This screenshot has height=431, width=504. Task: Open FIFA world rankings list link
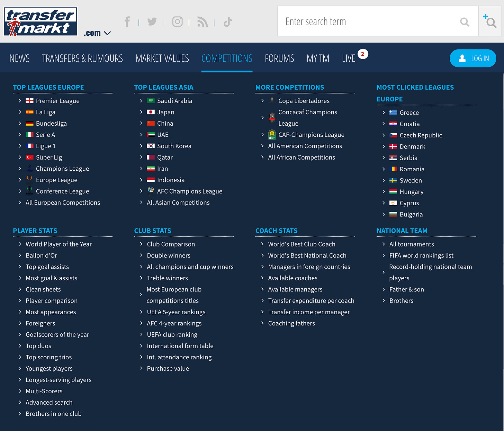click(x=421, y=255)
